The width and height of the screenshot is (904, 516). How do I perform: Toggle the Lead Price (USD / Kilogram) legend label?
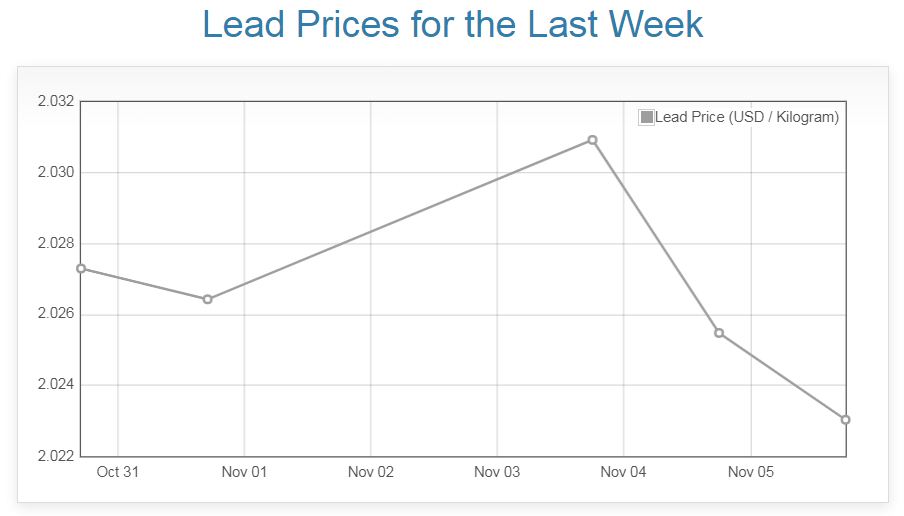tap(746, 118)
